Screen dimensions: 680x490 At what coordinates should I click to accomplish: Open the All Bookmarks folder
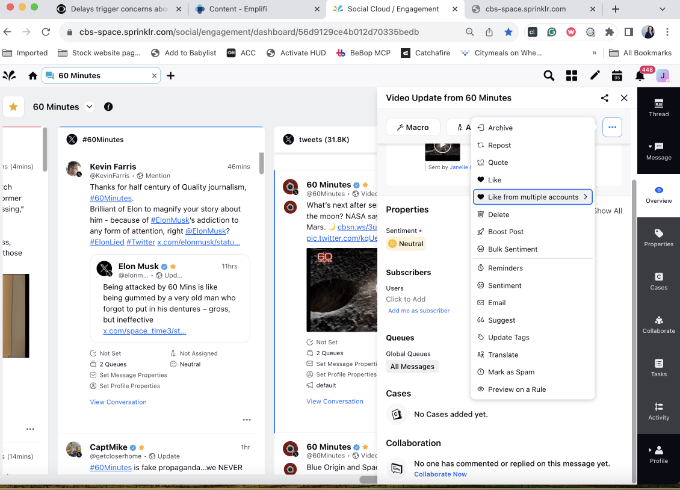(x=641, y=53)
